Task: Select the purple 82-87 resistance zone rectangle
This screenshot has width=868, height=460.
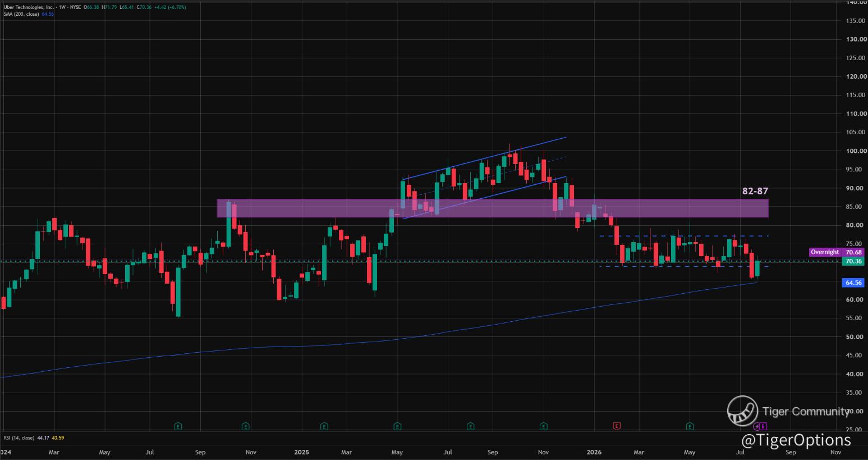Action: tap(493, 208)
